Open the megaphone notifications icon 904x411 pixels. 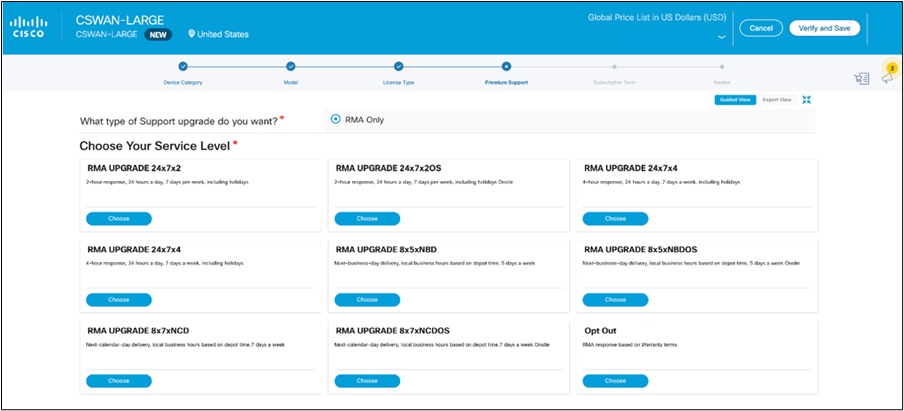click(x=888, y=76)
